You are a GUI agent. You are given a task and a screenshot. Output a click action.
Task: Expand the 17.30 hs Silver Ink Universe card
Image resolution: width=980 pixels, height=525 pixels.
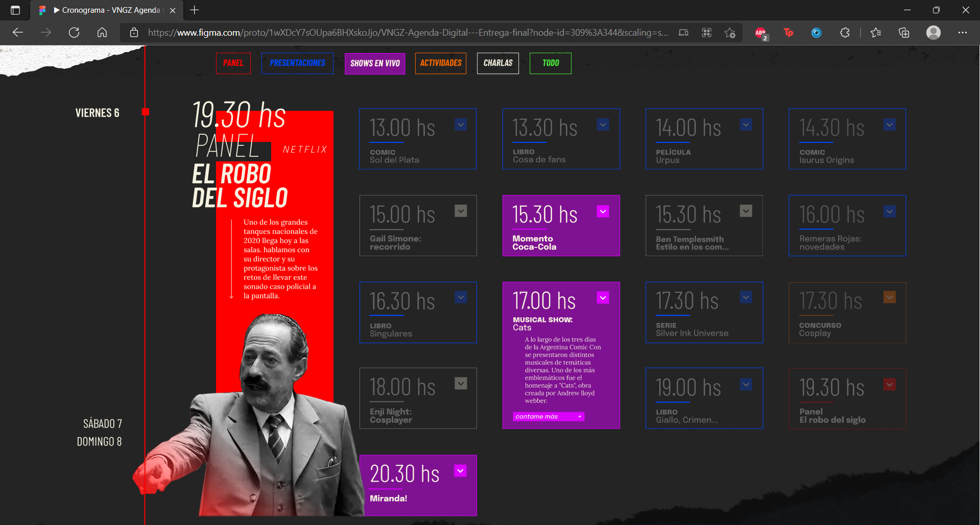746,297
